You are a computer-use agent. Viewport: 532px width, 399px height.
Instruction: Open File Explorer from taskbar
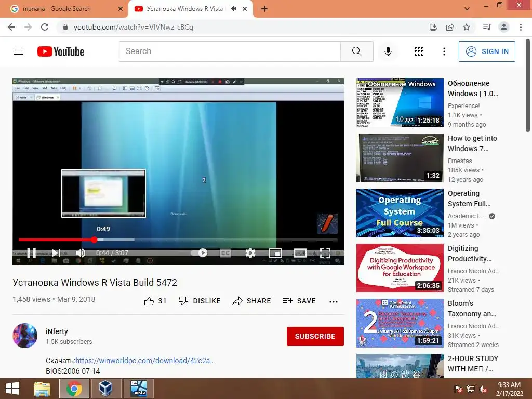click(x=42, y=389)
